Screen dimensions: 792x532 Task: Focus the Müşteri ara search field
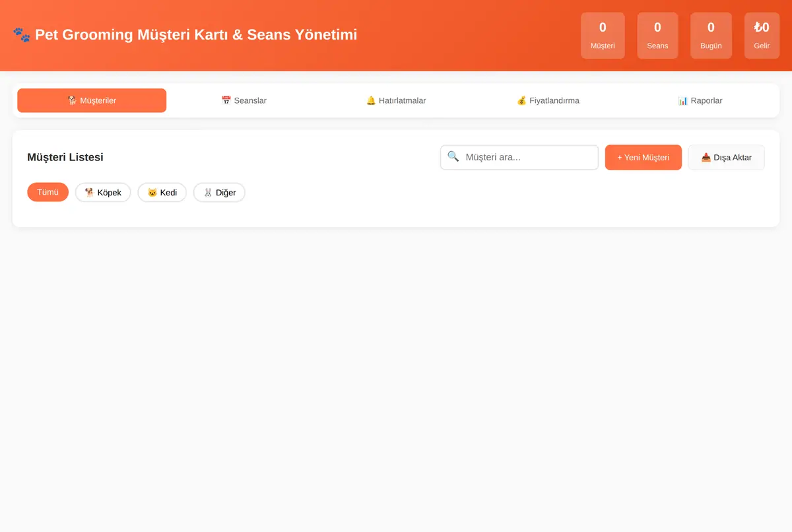coord(519,157)
